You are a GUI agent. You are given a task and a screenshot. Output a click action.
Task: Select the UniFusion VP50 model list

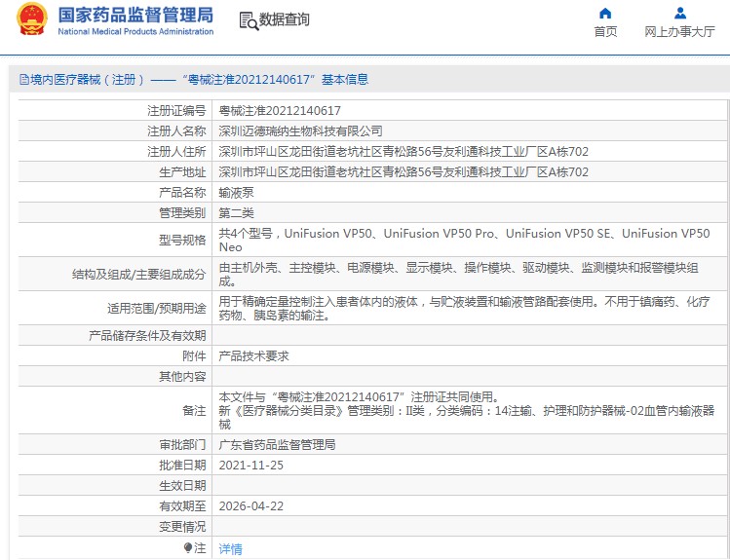[464, 240]
